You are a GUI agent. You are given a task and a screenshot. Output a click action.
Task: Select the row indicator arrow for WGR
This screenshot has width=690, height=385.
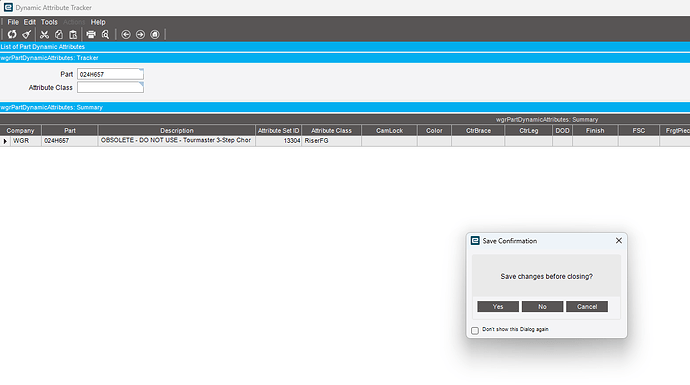point(5,141)
